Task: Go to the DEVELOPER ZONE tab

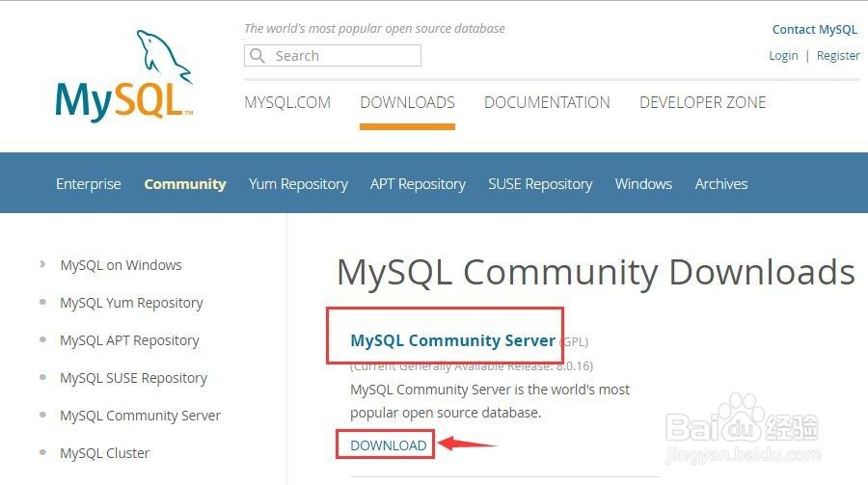Action: click(x=702, y=102)
